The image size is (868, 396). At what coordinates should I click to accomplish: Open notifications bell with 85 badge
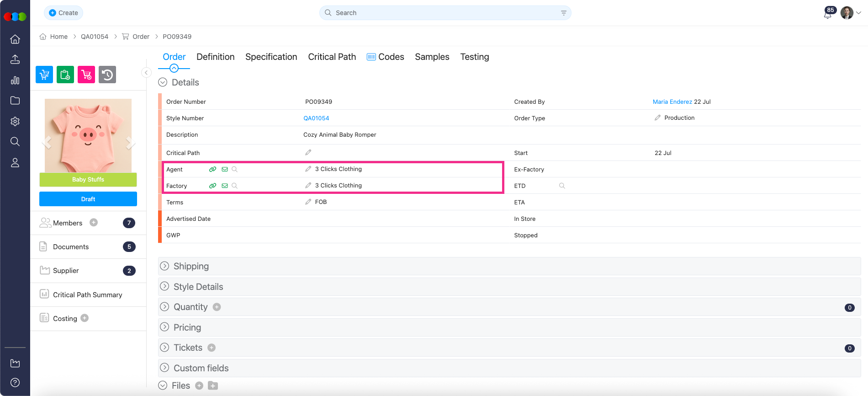827,14
